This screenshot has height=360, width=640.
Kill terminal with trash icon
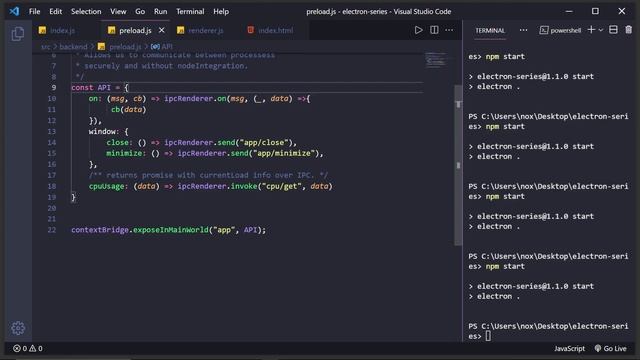point(629,30)
